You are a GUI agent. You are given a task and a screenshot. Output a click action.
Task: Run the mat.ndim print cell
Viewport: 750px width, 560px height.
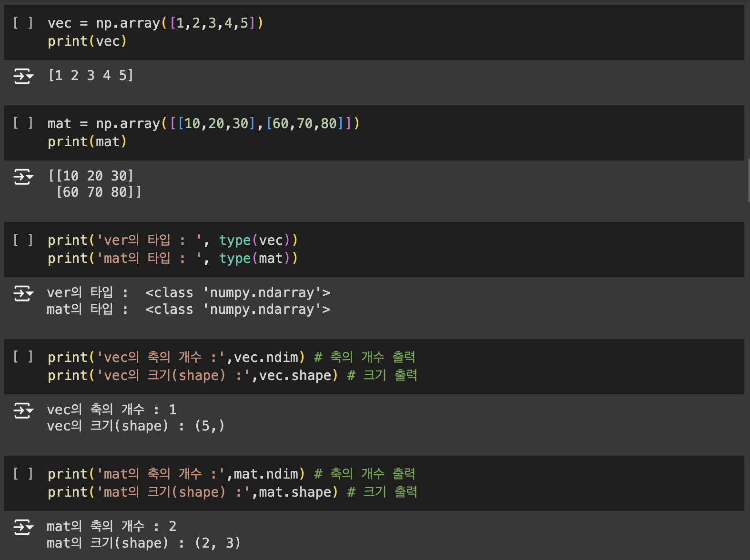pos(23,474)
